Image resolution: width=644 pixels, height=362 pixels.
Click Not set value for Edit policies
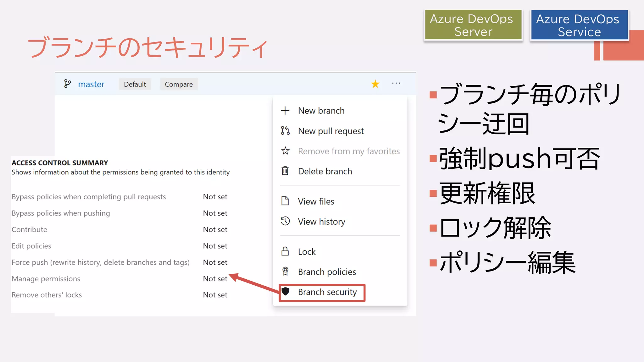215,246
